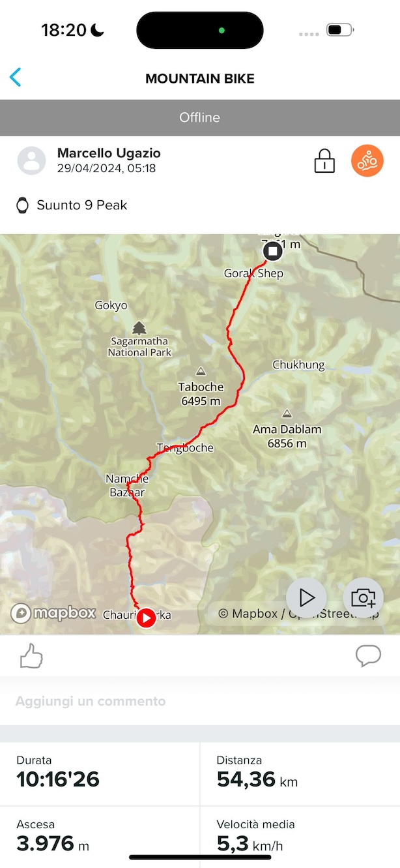Open comments via speech bubble icon
The height and width of the screenshot is (868, 400).
click(x=368, y=656)
